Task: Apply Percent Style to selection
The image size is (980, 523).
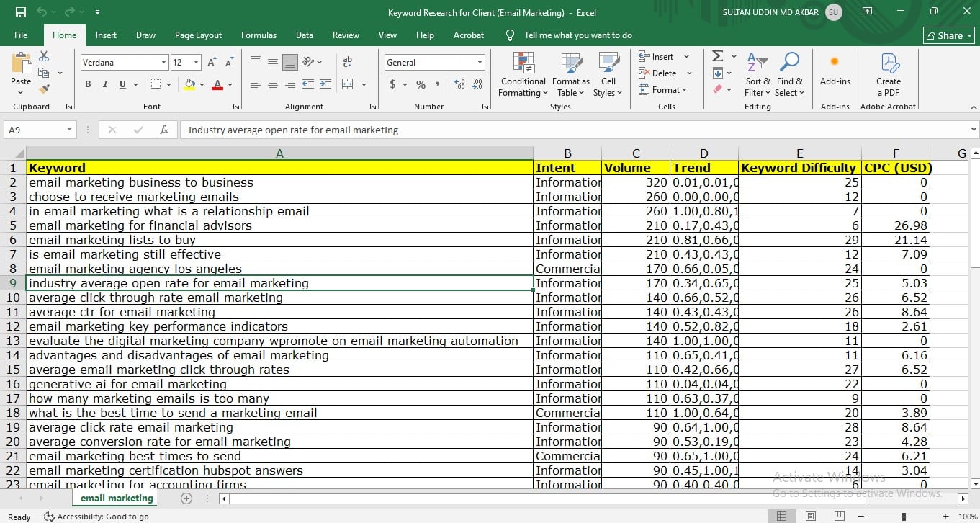Action: [x=421, y=84]
